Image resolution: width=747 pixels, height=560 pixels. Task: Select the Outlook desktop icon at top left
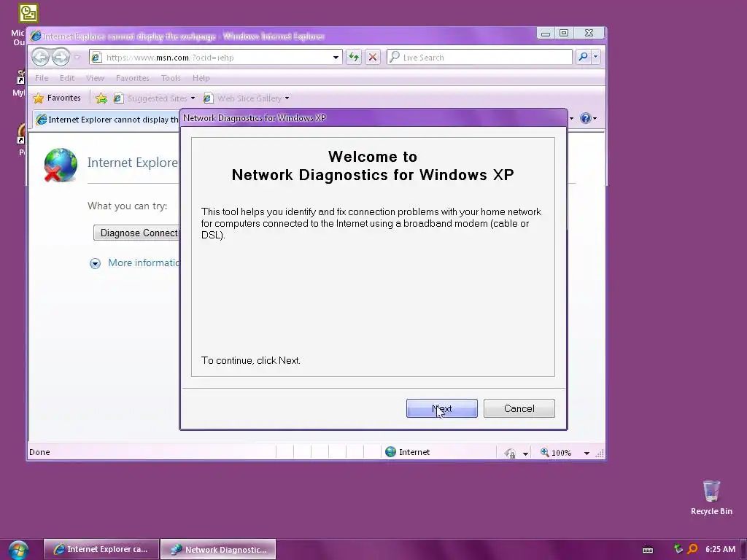[x=28, y=13]
